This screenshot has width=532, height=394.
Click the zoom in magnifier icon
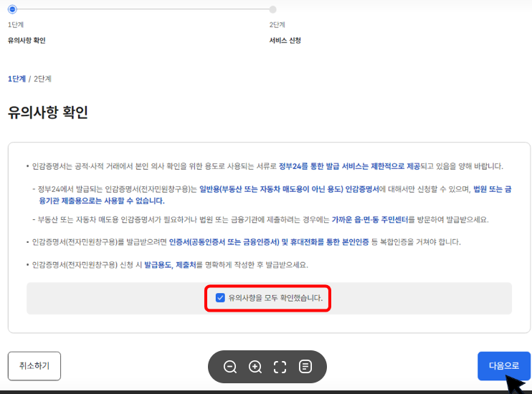(x=255, y=367)
